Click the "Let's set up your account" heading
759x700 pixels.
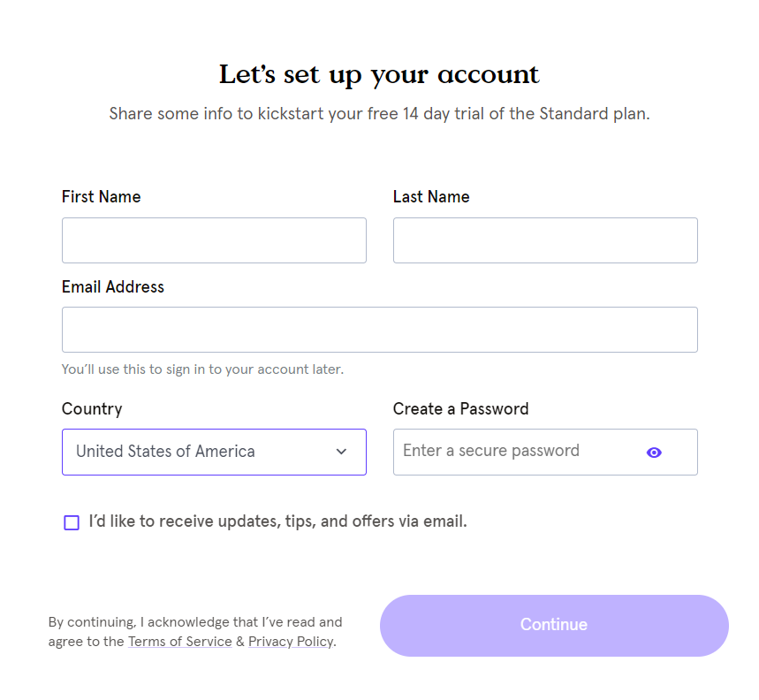tap(379, 74)
